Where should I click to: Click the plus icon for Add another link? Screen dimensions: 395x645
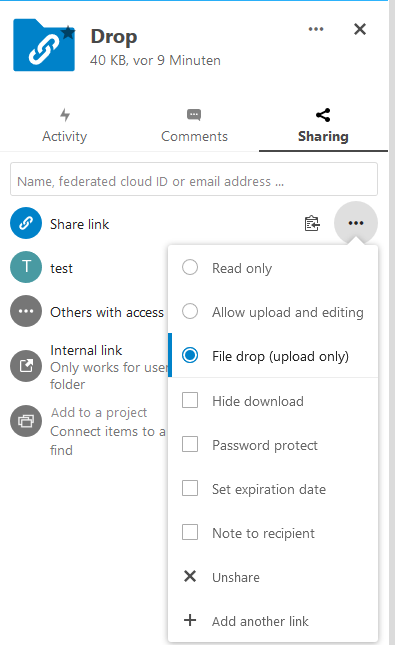[190, 620]
